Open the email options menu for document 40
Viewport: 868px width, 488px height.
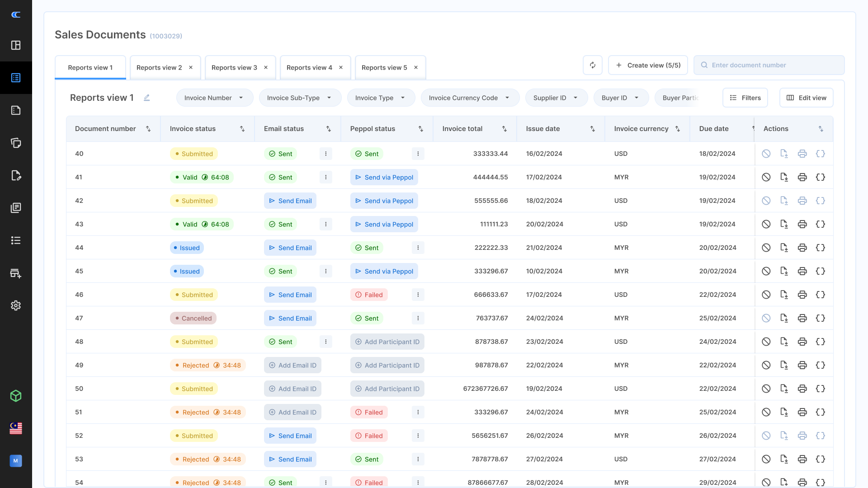point(325,154)
